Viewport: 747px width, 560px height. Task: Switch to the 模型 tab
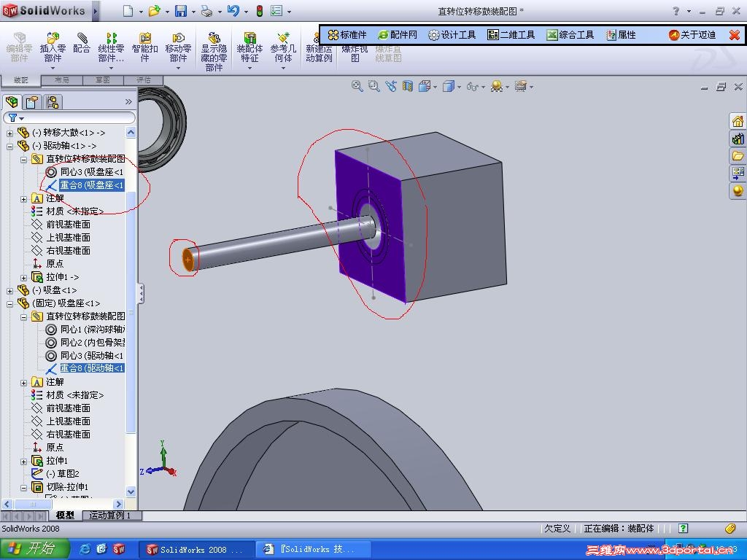coord(65,516)
